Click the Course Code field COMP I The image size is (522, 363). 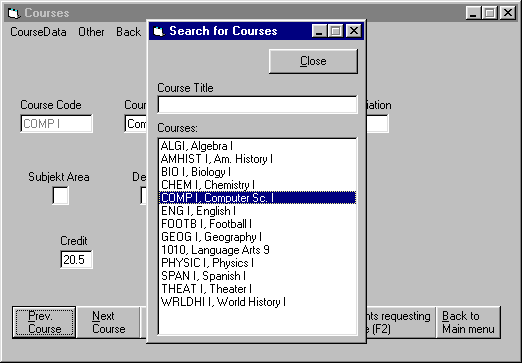[56, 124]
